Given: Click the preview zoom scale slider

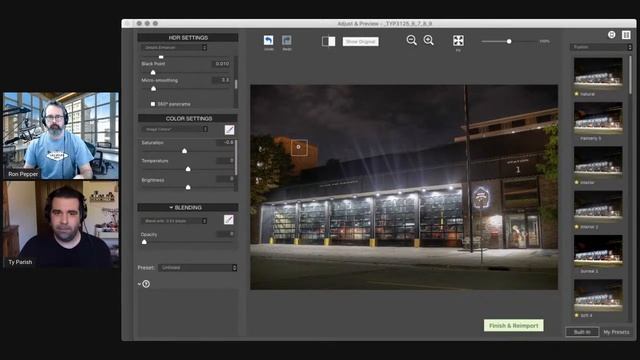Looking at the screenshot, I should point(509,41).
